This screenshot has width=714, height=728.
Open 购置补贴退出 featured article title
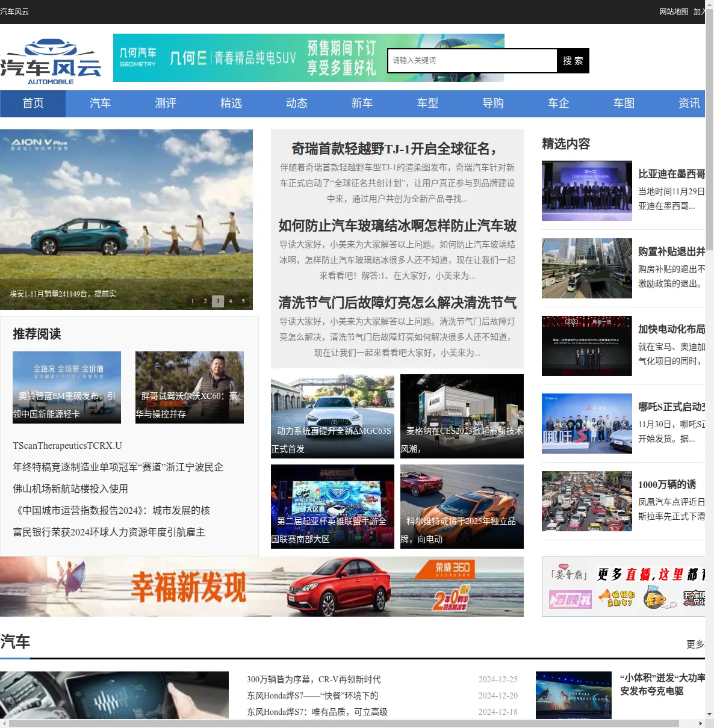click(x=671, y=251)
